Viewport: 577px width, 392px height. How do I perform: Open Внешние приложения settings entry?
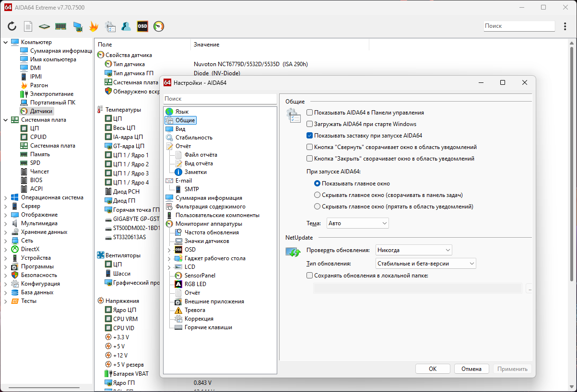point(214,301)
